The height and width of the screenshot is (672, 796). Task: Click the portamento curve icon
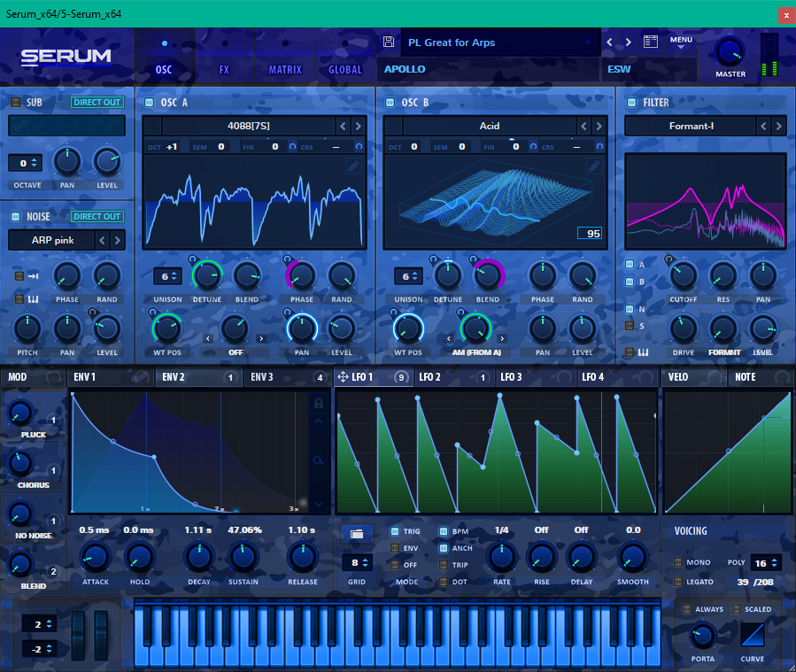pyautogui.click(x=753, y=635)
